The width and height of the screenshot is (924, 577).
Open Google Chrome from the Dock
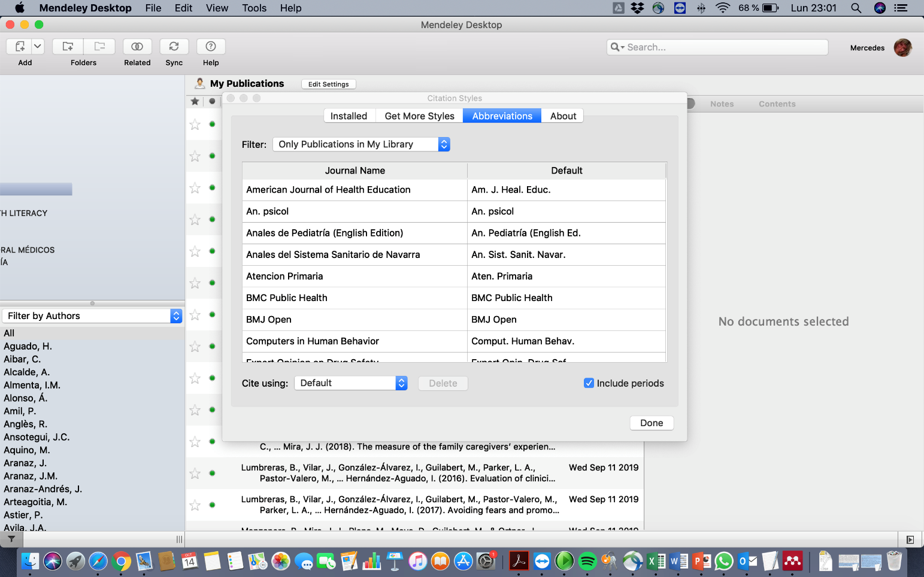(121, 561)
